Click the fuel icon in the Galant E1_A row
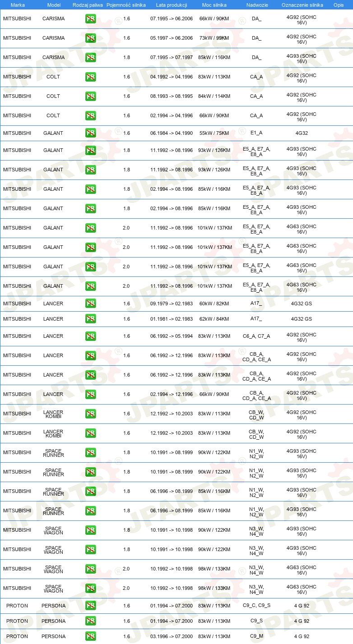The image size is (353, 644). [x=90, y=133]
